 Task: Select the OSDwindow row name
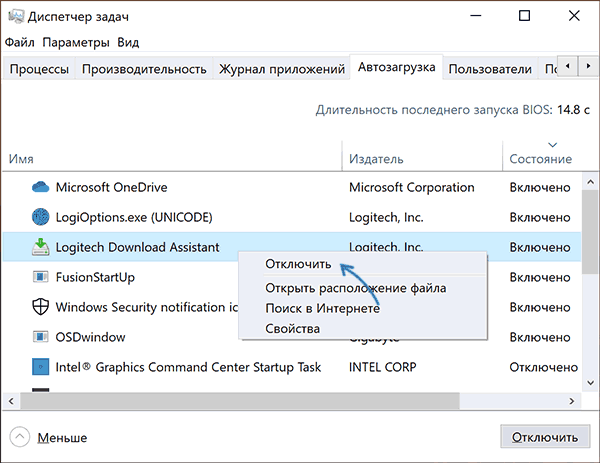[90, 337]
